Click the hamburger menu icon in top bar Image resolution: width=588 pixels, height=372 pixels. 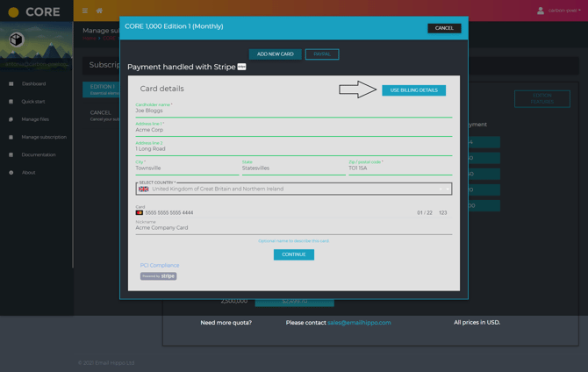[x=85, y=11]
